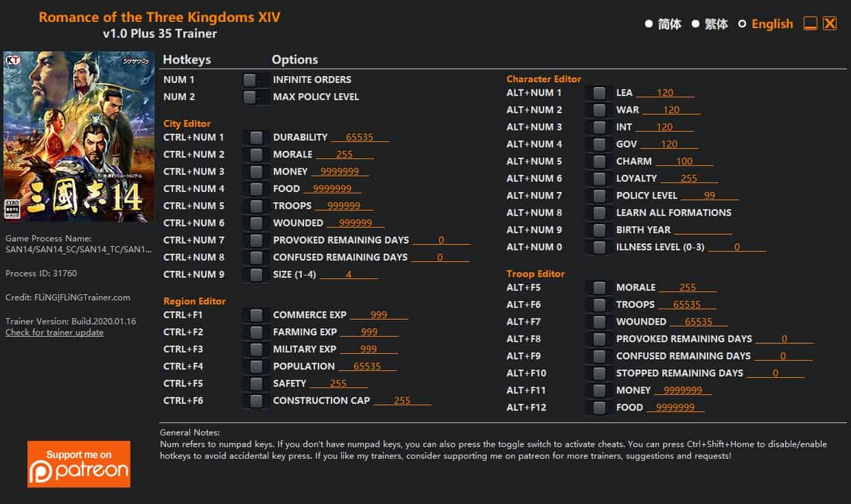Image resolution: width=851 pixels, height=504 pixels.
Task: Toggle the POPULATION switch
Action: coord(256,366)
